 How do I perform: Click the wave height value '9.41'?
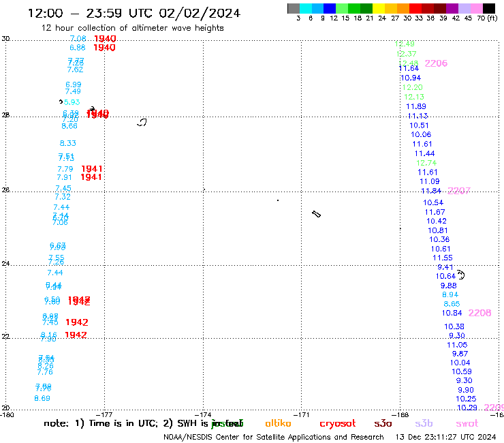[445, 267]
